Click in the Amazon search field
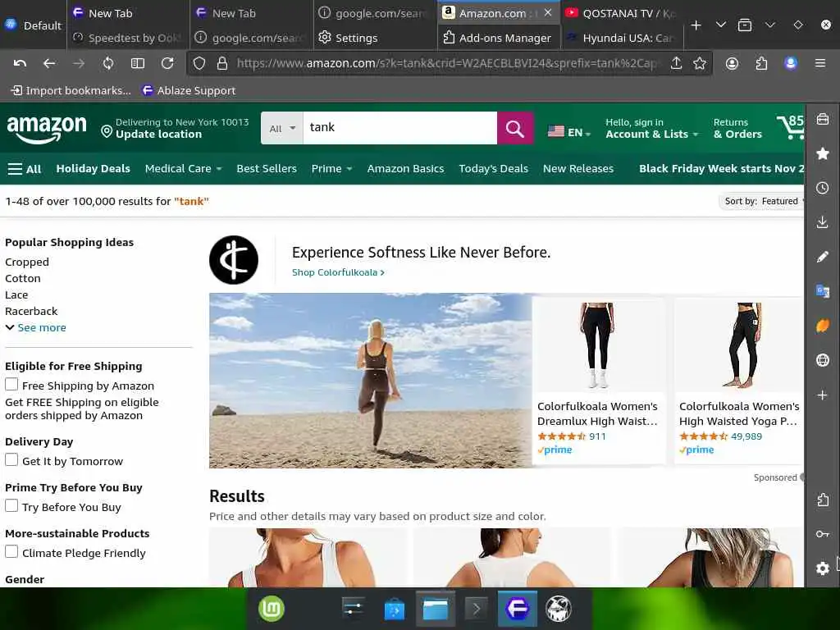 point(400,128)
